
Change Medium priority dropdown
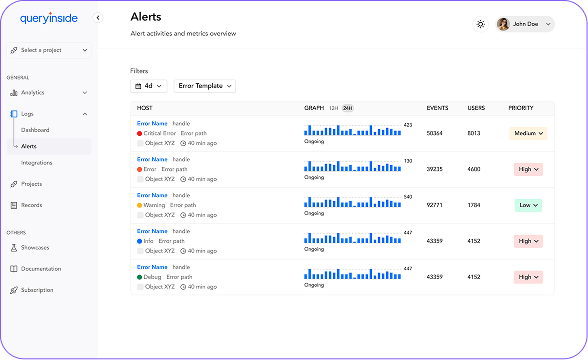click(x=528, y=133)
